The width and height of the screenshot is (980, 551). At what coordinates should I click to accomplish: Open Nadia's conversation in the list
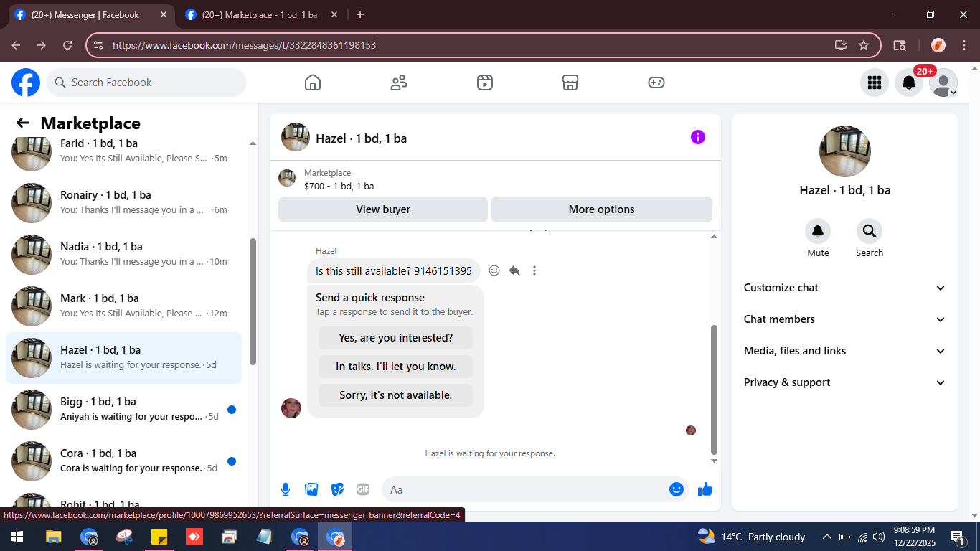[x=123, y=255]
